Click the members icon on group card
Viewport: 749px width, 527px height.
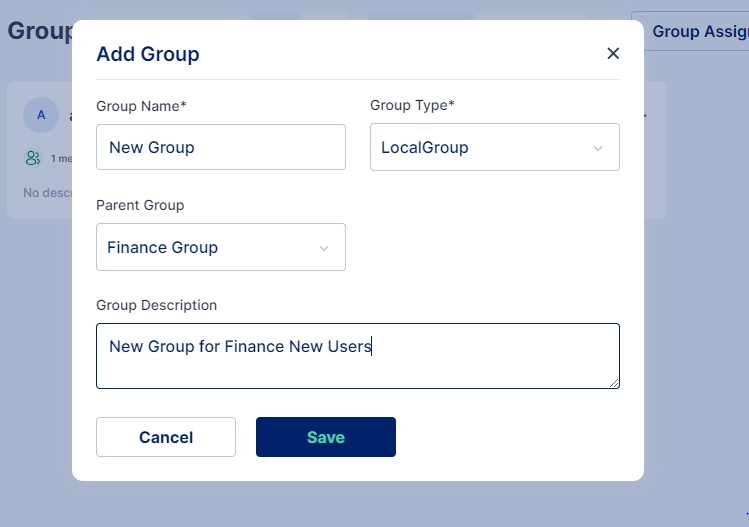(33, 158)
